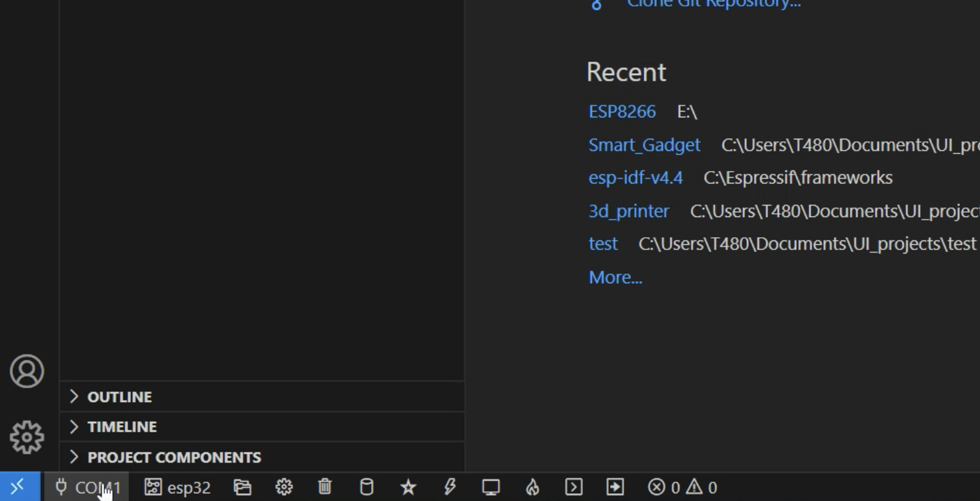Show More recent projects
Viewport: 980px width, 501px height.
coord(614,277)
